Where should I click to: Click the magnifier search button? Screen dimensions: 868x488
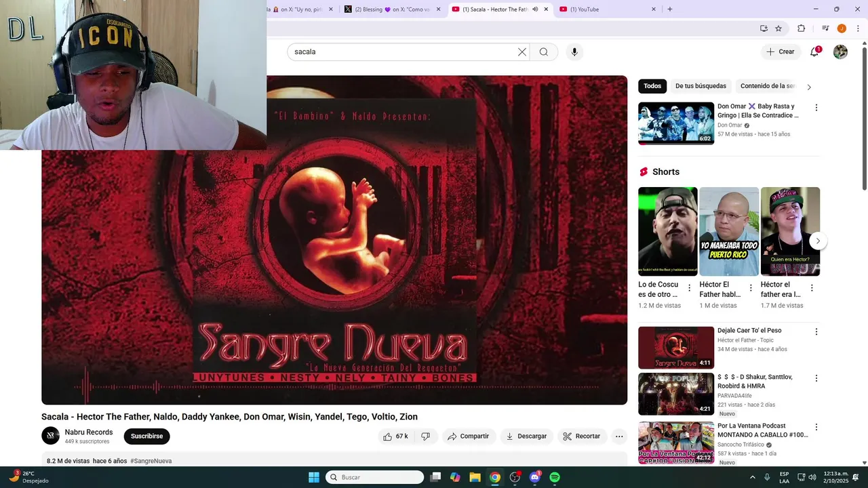[x=544, y=52]
